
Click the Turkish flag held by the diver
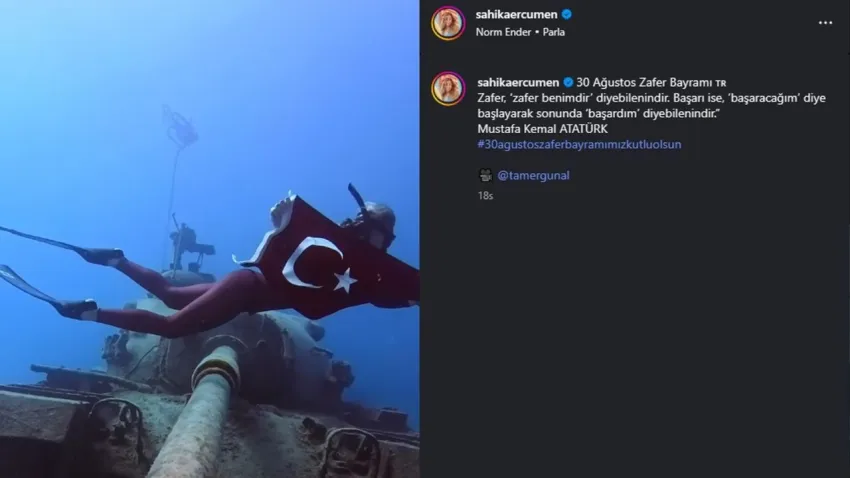pyautogui.click(x=325, y=260)
